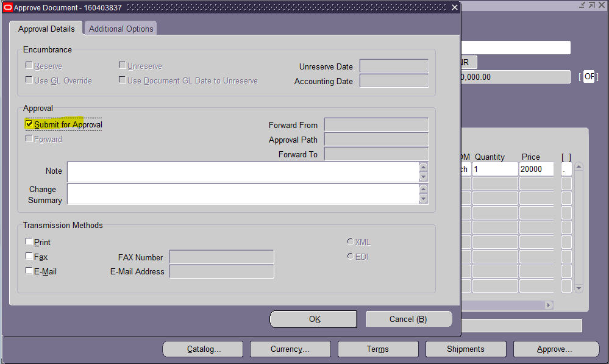Switch to the Additional Options tab
Screen dimensions: 609x364
119,28
